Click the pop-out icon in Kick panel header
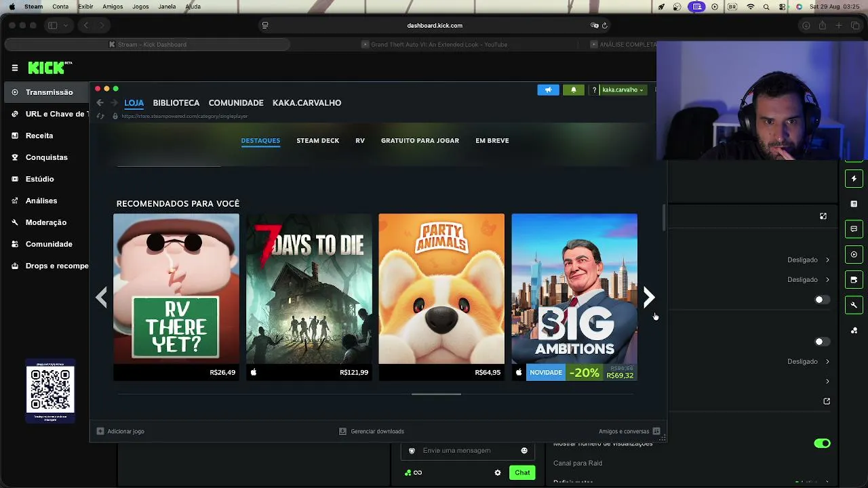The height and width of the screenshot is (488, 868). click(x=823, y=216)
